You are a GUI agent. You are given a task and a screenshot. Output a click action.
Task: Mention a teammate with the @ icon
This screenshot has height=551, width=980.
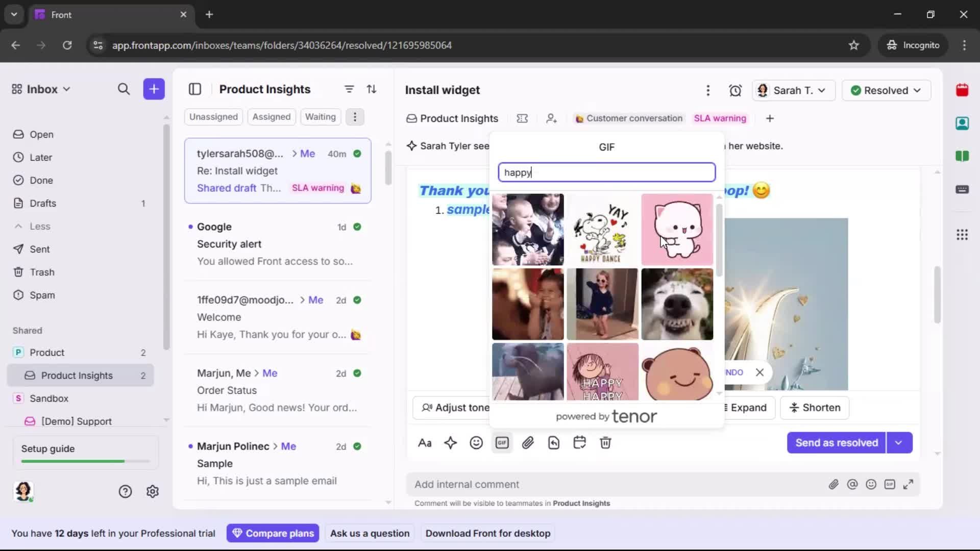pos(853,484)
